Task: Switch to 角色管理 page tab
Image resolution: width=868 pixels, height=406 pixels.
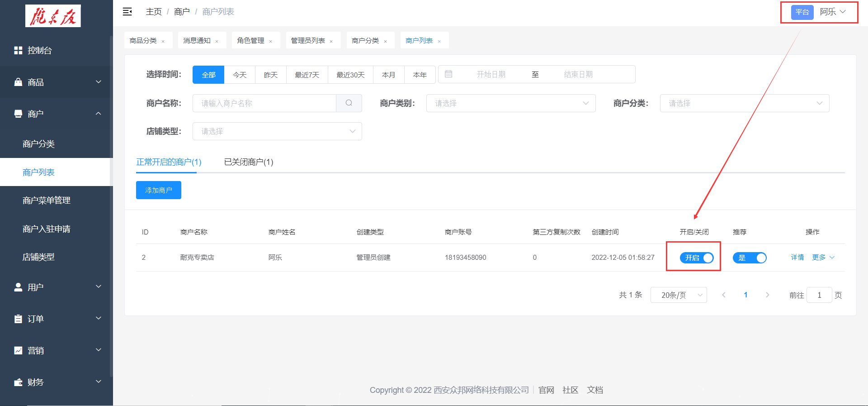Action: (x=251, y=41)
